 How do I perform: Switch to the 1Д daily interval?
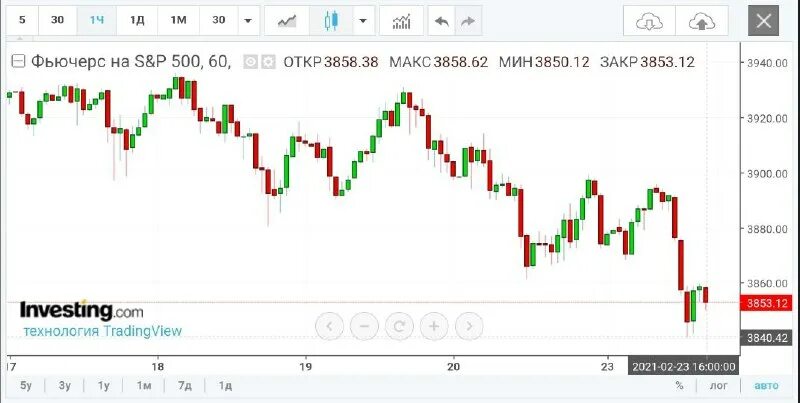[137, 20]
